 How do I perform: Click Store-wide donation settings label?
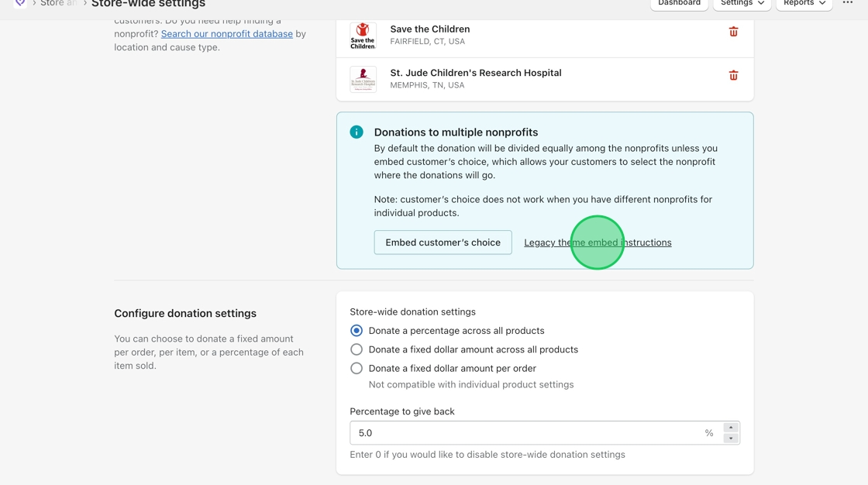coord(412,312)
